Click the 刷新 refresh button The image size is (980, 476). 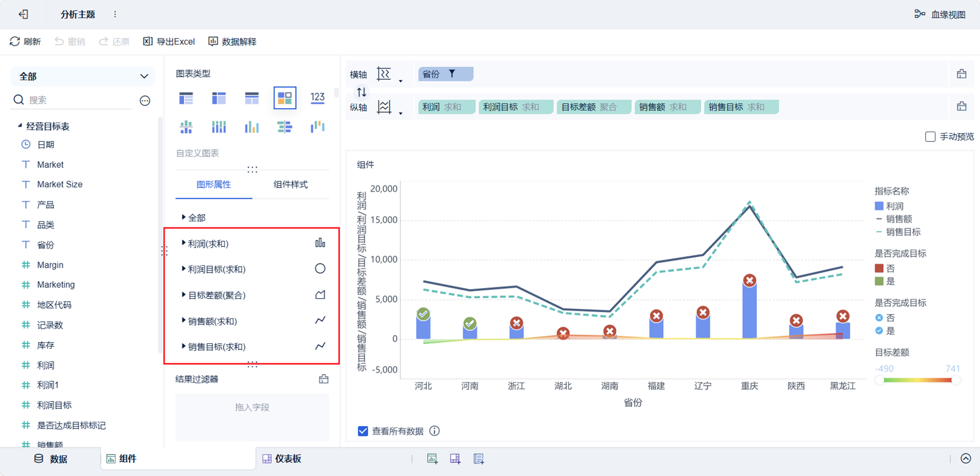pos(26,42)
